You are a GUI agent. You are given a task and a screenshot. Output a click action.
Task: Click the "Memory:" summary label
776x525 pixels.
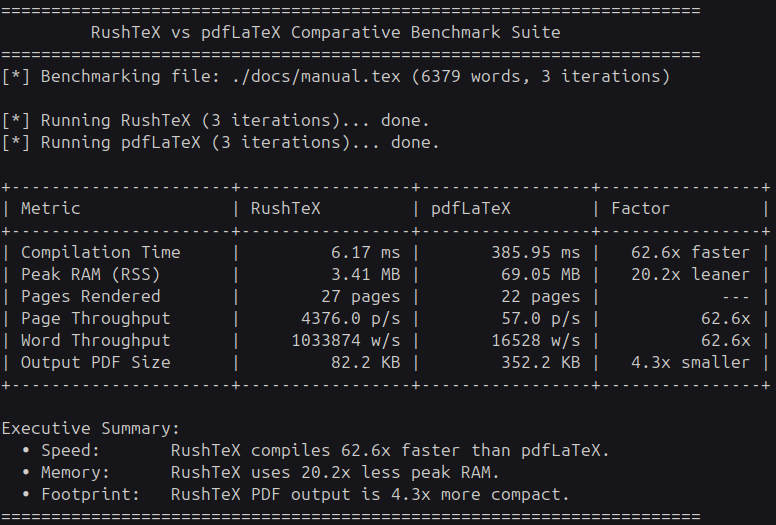[x=76, y=473]
